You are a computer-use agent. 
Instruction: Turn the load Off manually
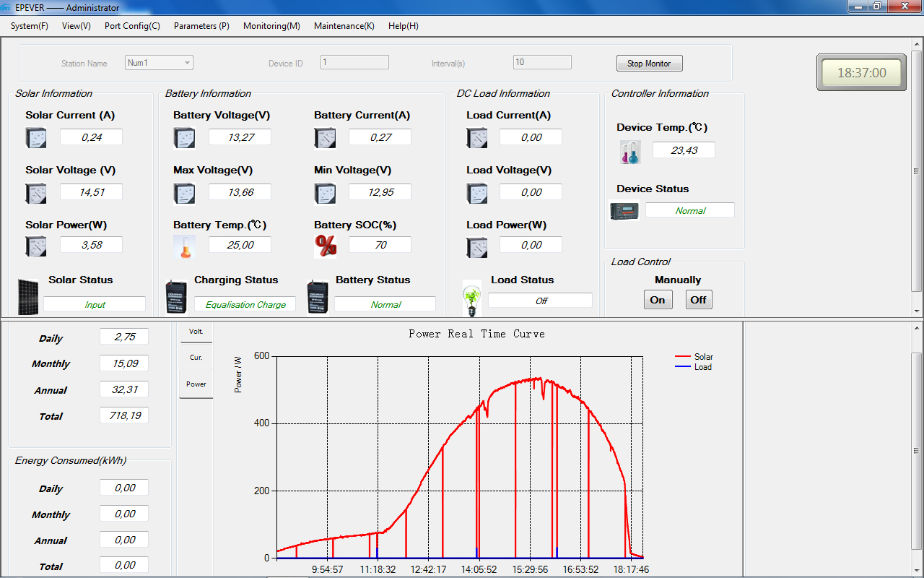(698, 300)
